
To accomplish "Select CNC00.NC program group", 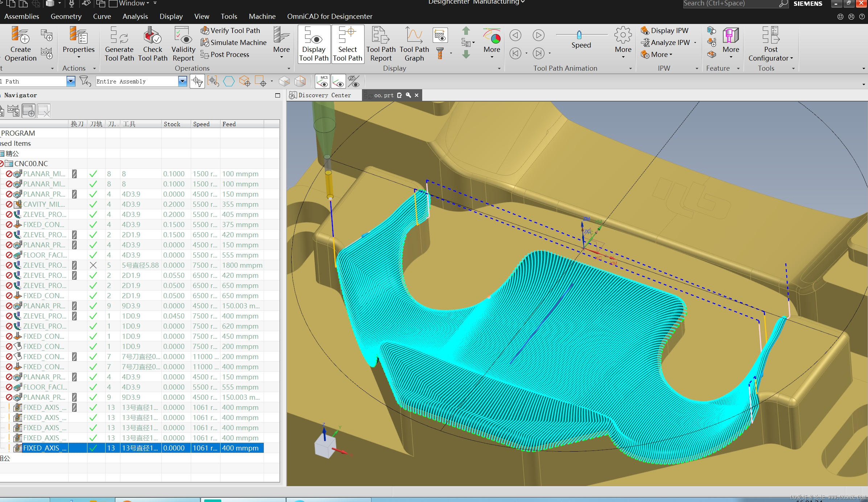I will [x=31, y=164].
